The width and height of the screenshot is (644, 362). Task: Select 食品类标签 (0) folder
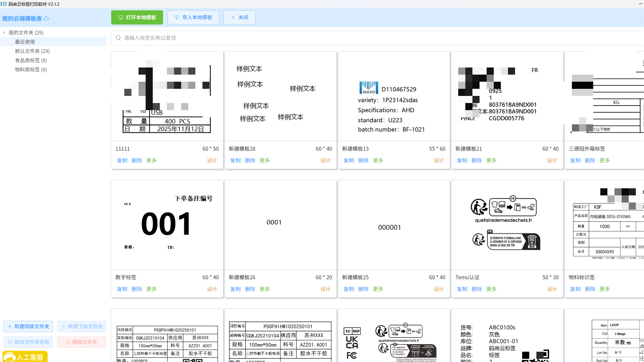point(31,60)
